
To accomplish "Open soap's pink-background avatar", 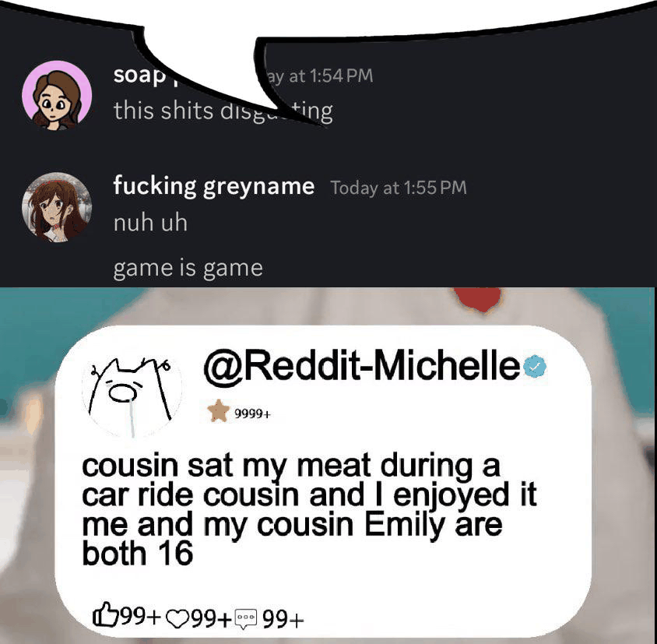I will (x=57, y=96).
